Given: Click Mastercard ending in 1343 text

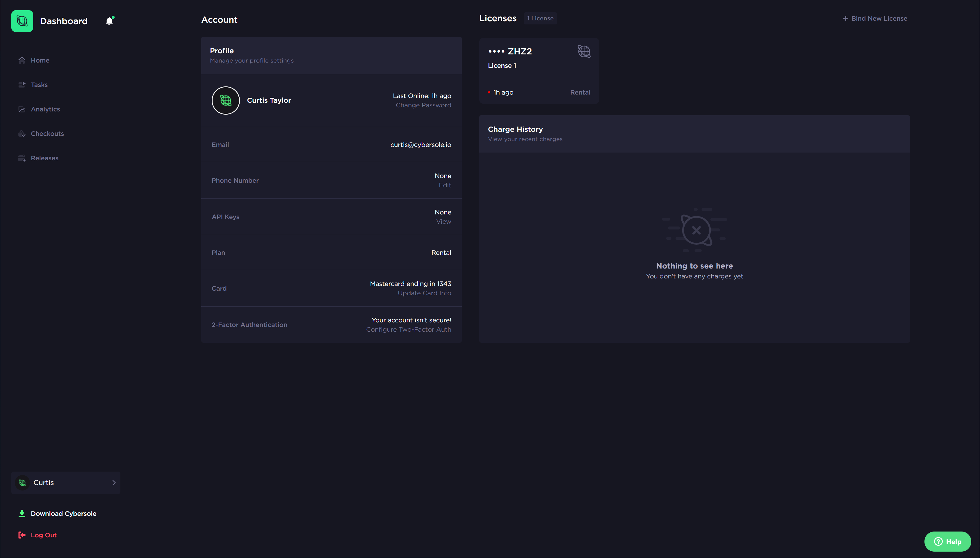Looking at the screenshot, I should coord(411,284).
